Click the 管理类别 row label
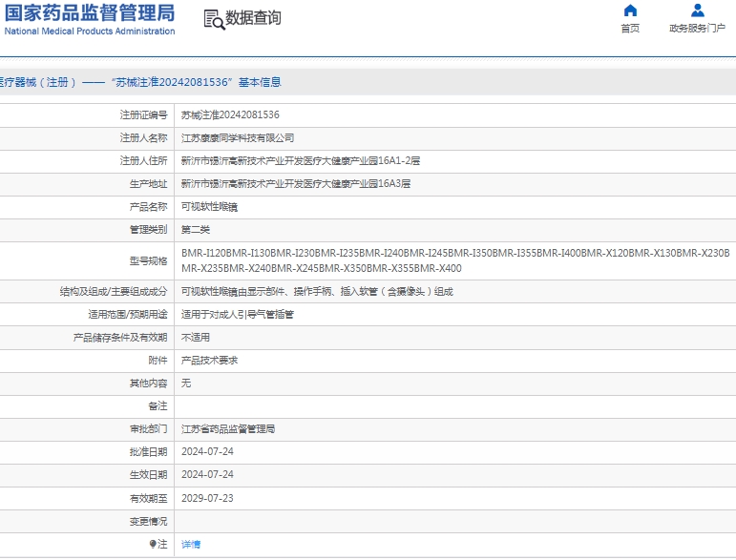The width and height of the screenshot is (736, 560). tap(148, 230)
